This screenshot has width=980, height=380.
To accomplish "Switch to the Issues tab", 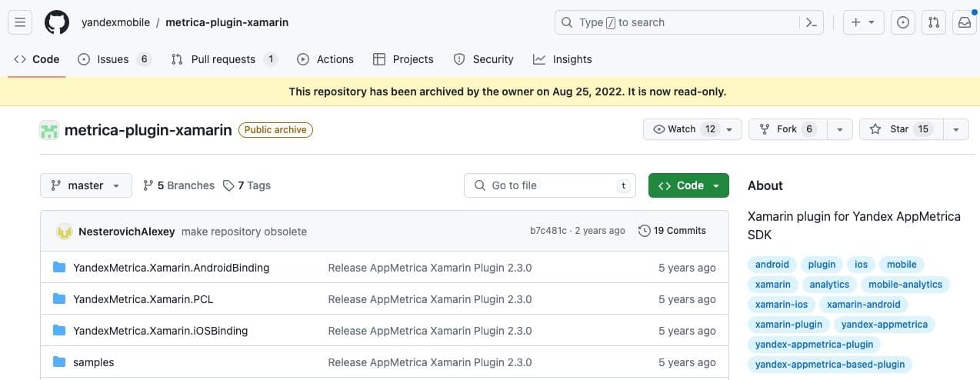I will (x=114, y=59).
